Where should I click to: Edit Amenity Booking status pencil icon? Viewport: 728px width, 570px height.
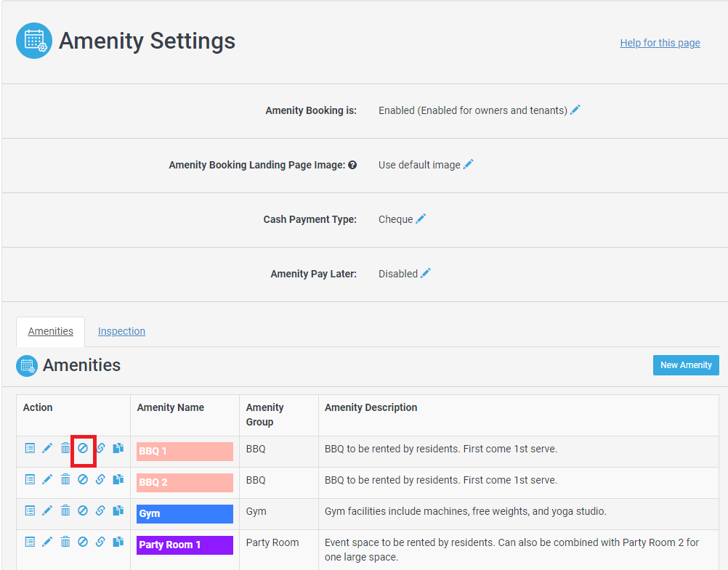(575, 110)
